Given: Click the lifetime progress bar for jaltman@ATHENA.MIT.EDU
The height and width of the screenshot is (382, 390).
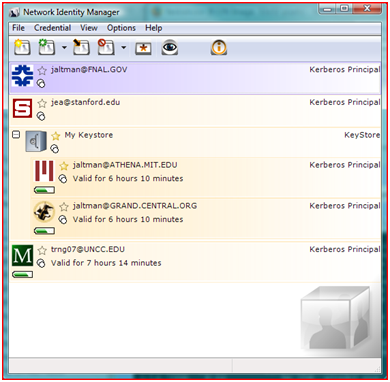Looking at the screenshot, I should click(x=44, y=190).
